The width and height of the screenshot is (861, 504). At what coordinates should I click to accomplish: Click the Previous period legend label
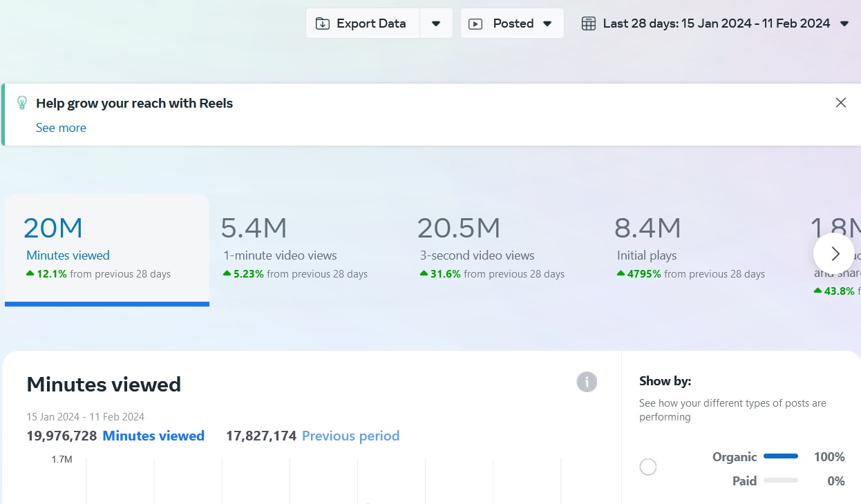coord(350,436)
